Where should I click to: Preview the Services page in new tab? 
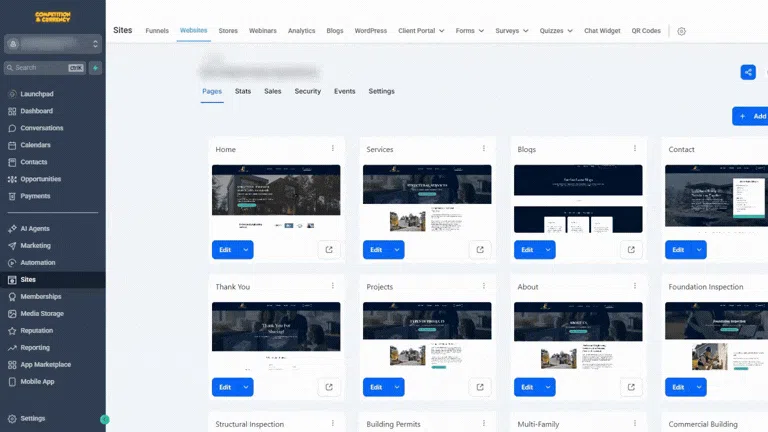[480, 250]
